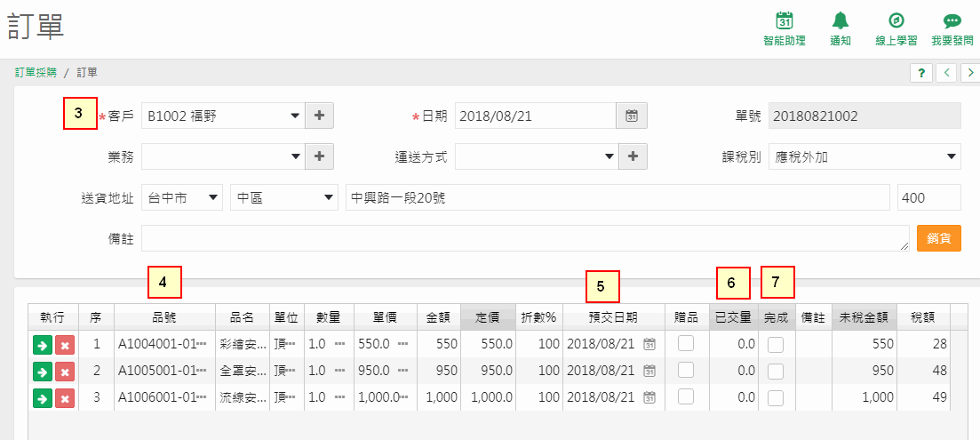
Task: Open lookup dots for A1006001-01 品號
Action: coord(202,396)
